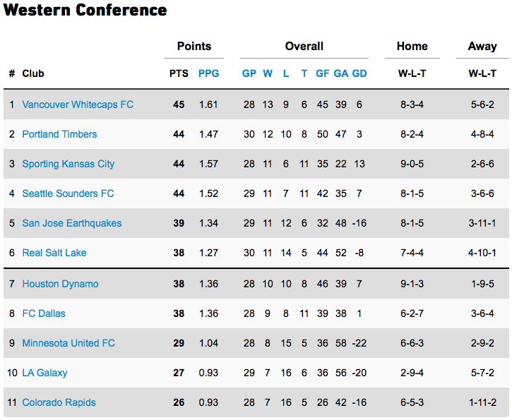Viewport: 512px width, 420px height.
Task: Sort by the W wins column header
Action: pyautogui.click(x=268, y=73)
